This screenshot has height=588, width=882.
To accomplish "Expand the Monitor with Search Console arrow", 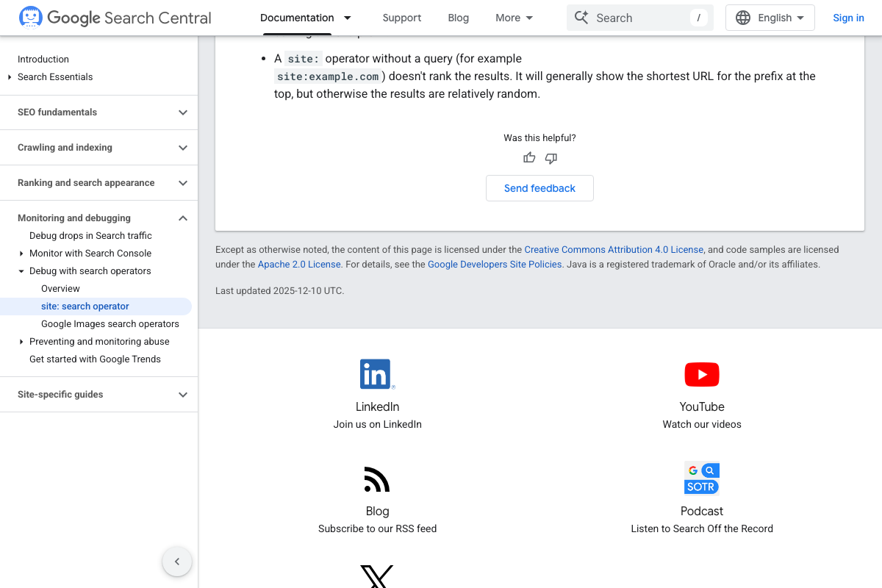I will point(21,254).
